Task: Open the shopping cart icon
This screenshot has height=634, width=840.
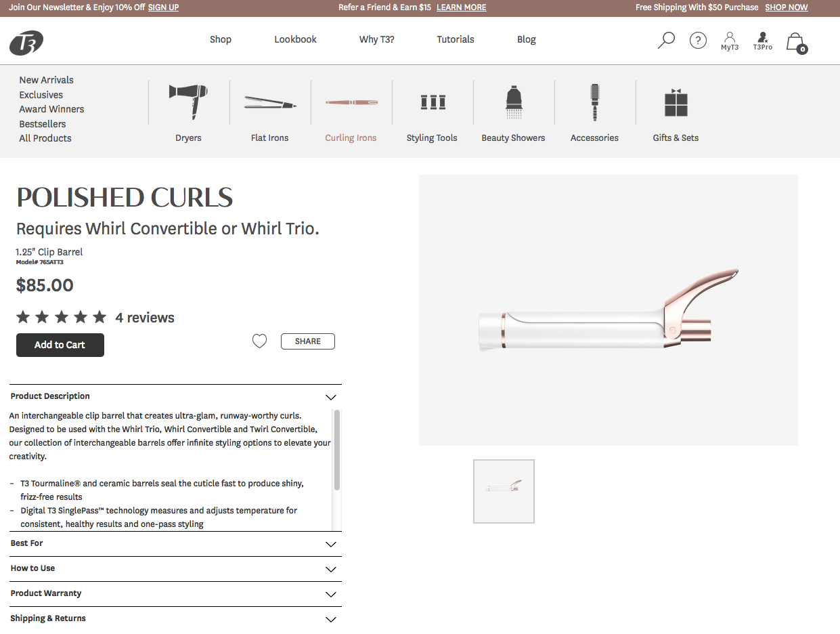Action: pos(797,43)
